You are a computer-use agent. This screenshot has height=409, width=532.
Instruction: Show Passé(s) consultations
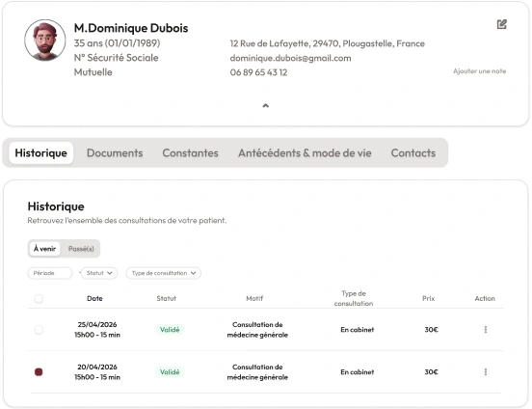tap(81, 249)
